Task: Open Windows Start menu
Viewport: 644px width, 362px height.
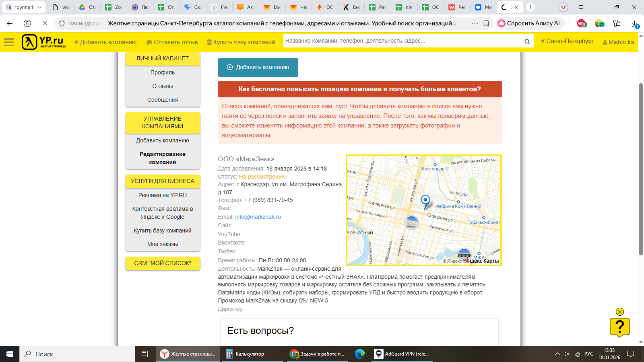Action: point(10,354)
